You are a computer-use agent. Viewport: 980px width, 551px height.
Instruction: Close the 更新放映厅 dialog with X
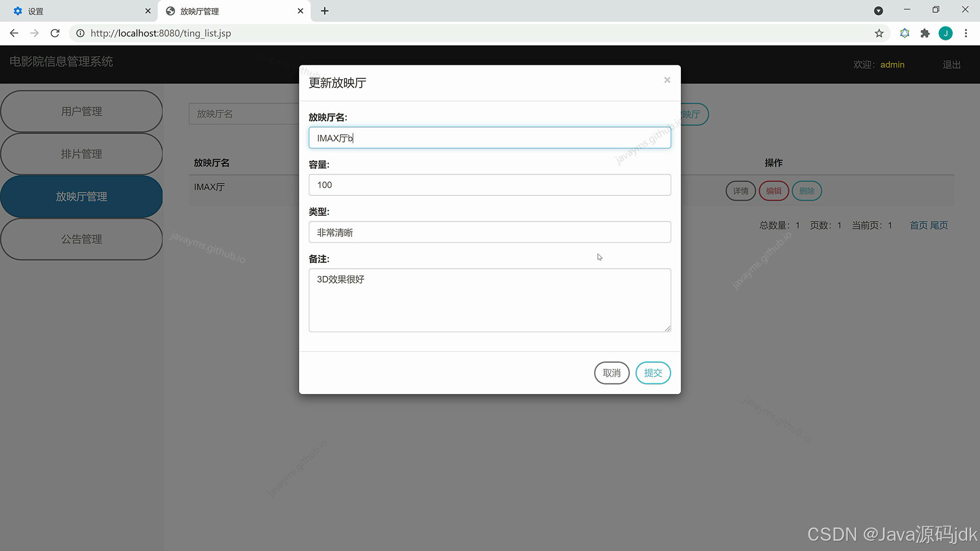click(667, 80)
